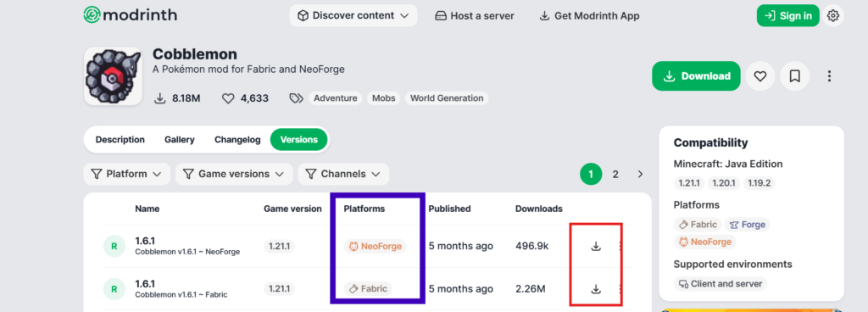
Task: Open the Game versions filter dropdown
Action: [x=234, y=175]
